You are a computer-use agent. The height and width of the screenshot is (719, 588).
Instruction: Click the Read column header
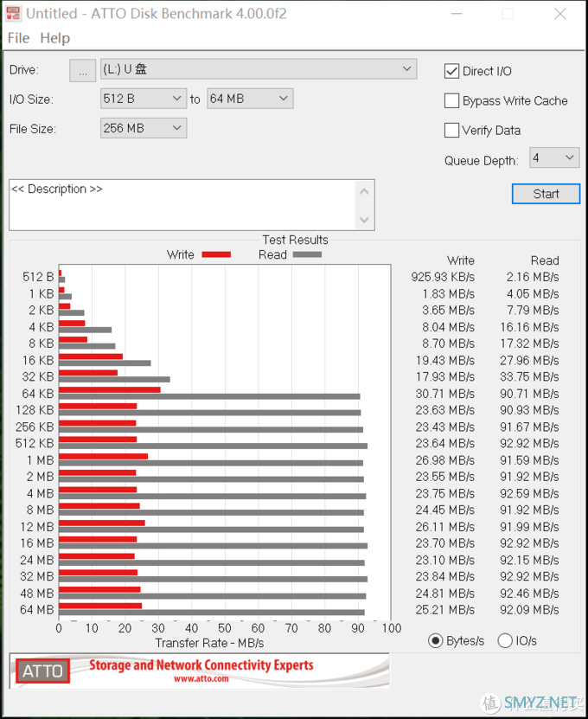pyautogui.click(x=545, y=260)
